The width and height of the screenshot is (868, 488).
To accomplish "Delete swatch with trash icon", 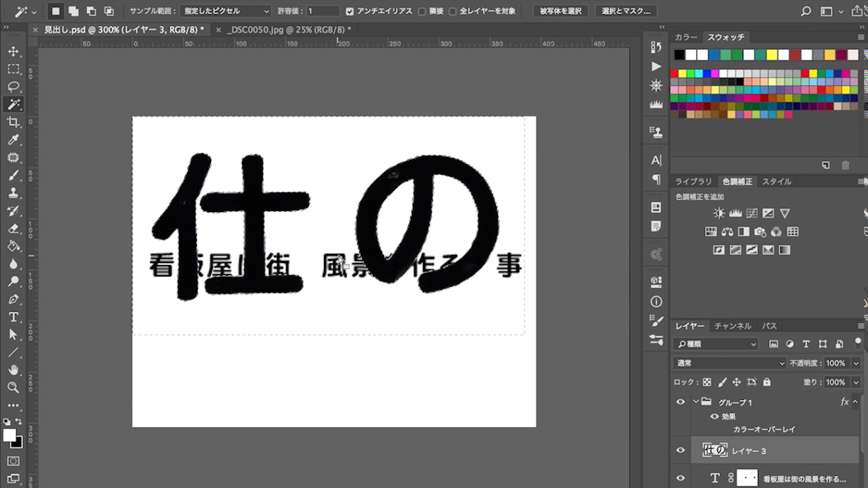I will click(846, 165).
